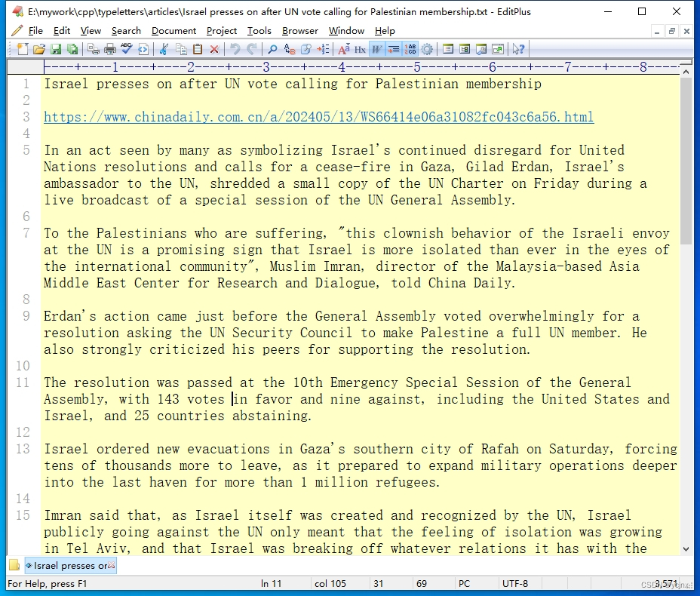Image resolution: width=700 pixels, height=596 pixels.
Task: Toggle the Line Number display button
Action: (410, 49)
